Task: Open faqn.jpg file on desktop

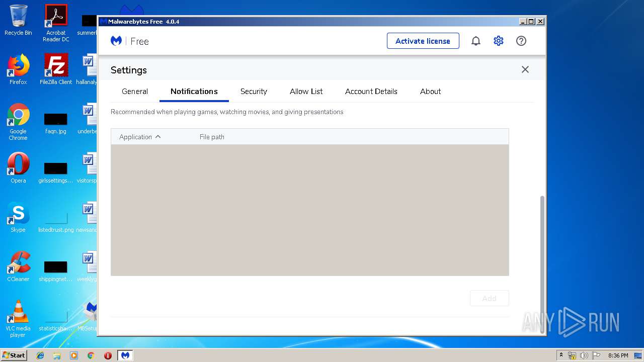Action: [x=56, y=124]
